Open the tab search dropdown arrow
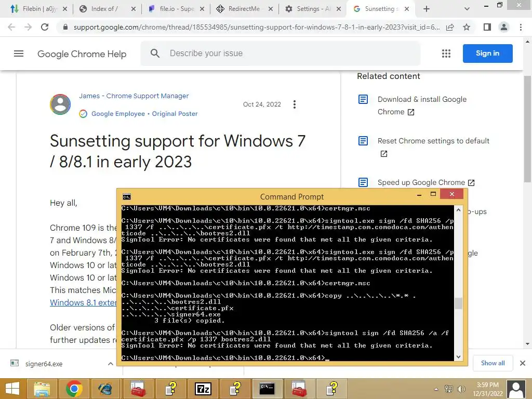 (x=467, y=9)
